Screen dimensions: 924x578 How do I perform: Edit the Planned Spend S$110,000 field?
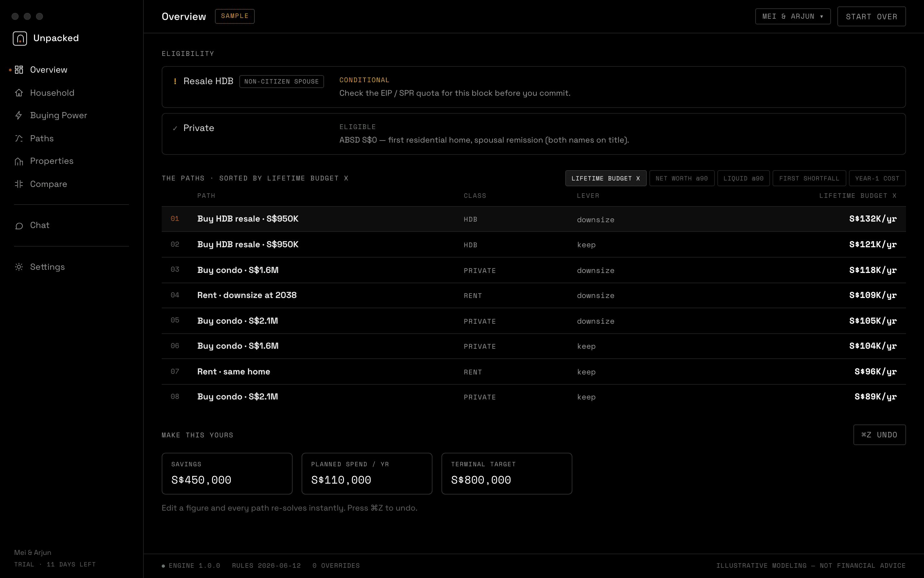point(366,474)
